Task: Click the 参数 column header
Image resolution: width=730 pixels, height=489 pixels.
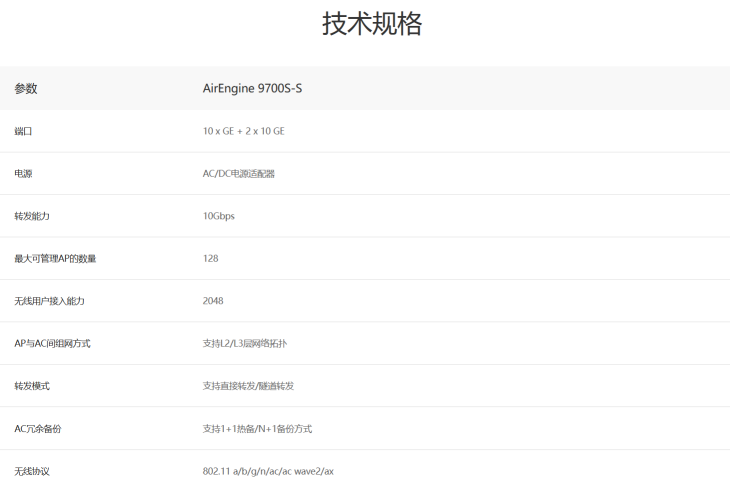Action: (x=26, y=88)
